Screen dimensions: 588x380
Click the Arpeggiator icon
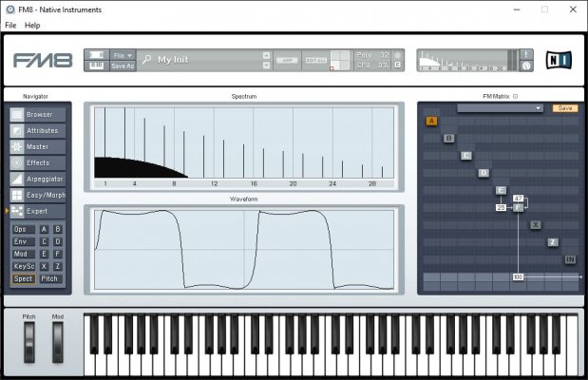17,179
